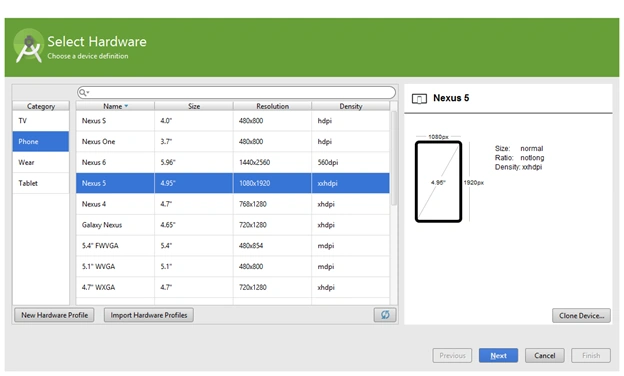Click the vertical scrollbar of device table
Viewport: 624px width, 376px height.
394,158
